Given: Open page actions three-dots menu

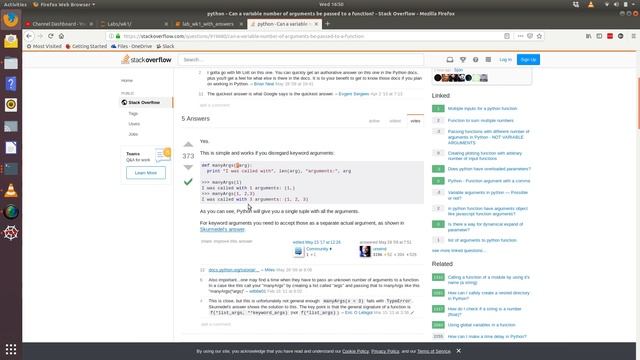Looking at the screenshot, I should (520, 36).
